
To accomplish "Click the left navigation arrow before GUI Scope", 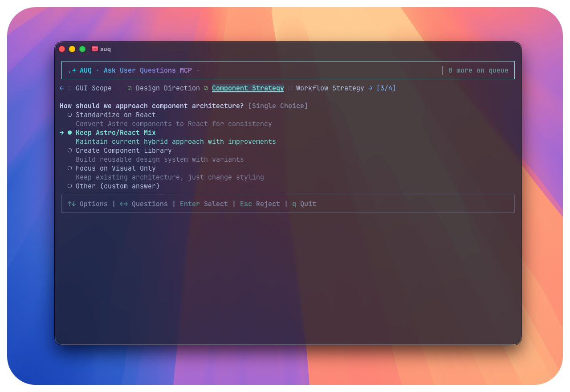I will tap(61, 88).
